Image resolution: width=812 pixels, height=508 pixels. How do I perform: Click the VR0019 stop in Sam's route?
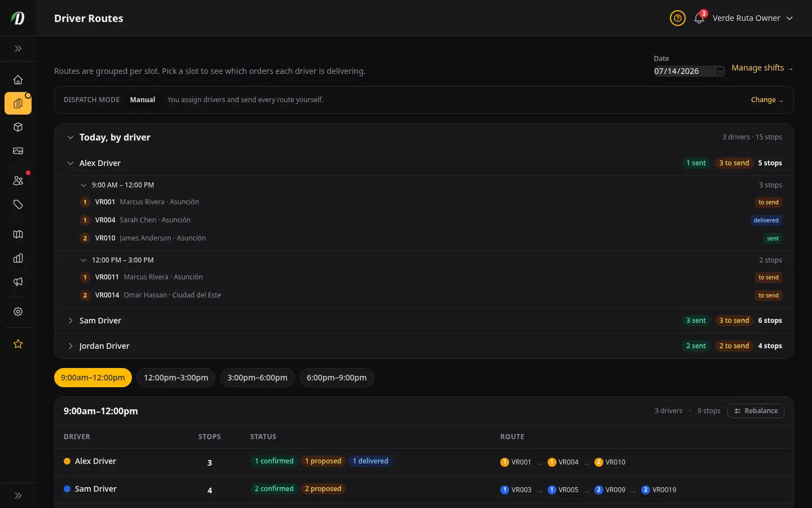coord(659,490)
